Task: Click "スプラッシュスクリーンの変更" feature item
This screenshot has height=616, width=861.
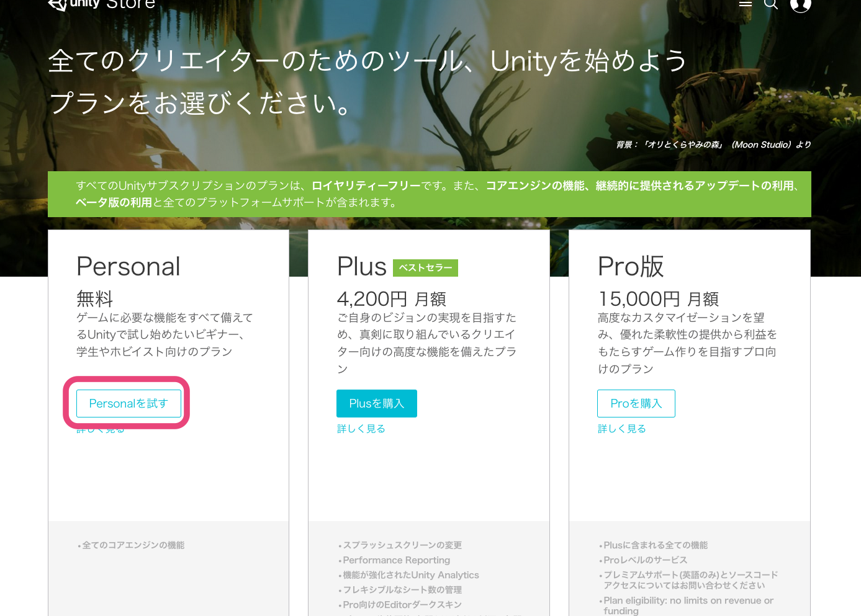Action: tap(402, 545)
